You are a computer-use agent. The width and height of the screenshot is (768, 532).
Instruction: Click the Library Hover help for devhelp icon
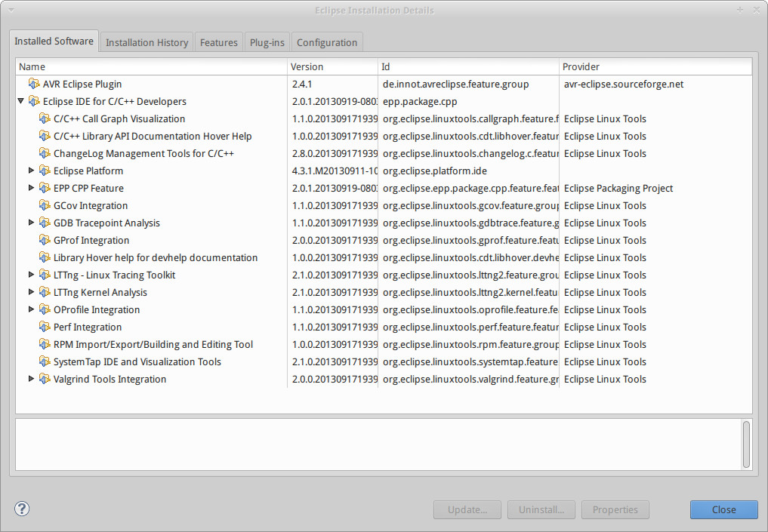45,258
